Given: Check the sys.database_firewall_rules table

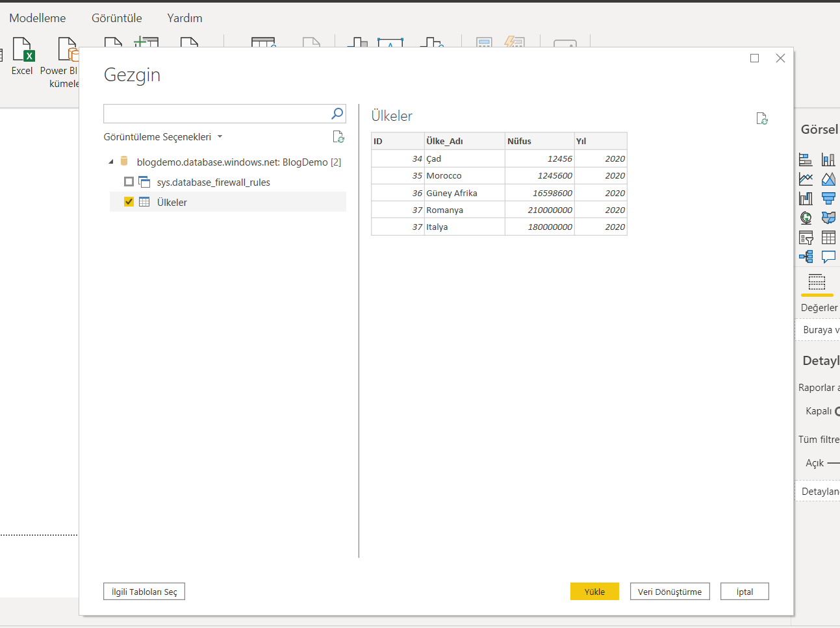Looking at the screenshot, I should coord(129,182).
